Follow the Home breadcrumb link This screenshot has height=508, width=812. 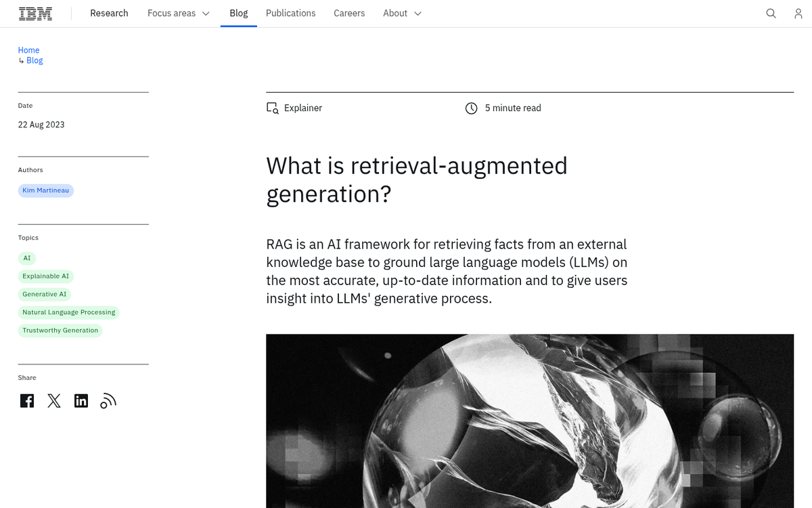tap(28, 50)
